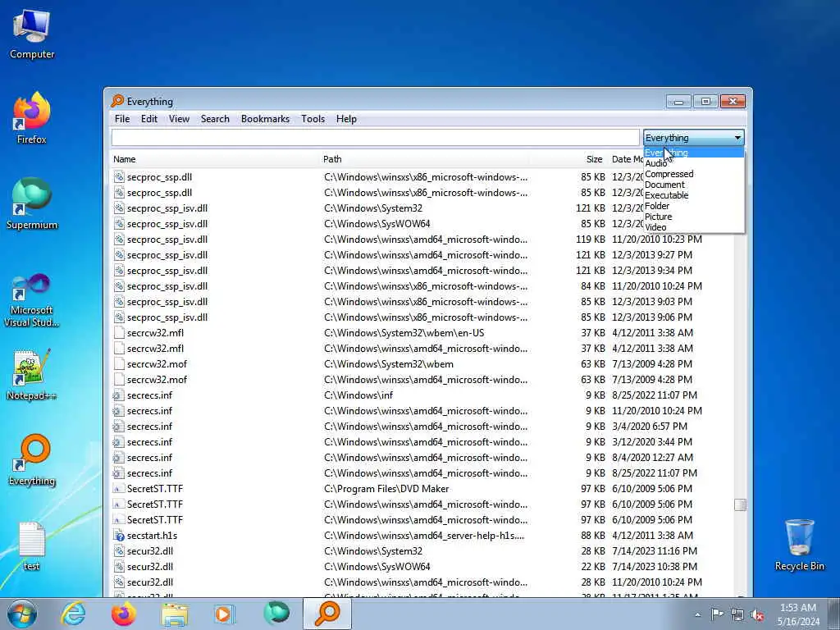Open the File menu
This screenshot has height=630, width=840.
coord(122,119)
